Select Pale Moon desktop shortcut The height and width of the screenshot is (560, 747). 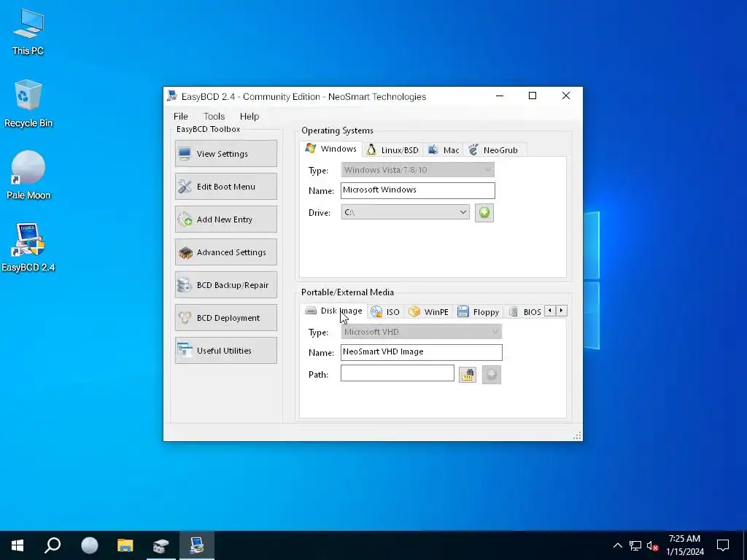(x=28, y=175)
